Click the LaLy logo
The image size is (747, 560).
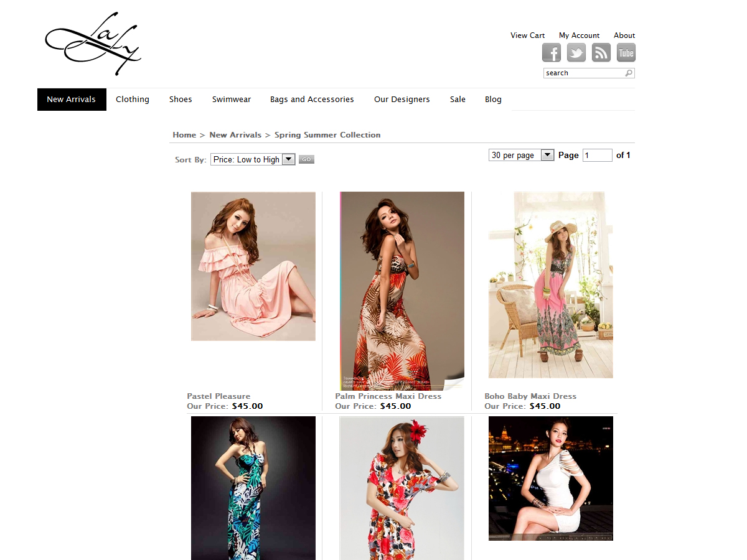coord(93,44)
